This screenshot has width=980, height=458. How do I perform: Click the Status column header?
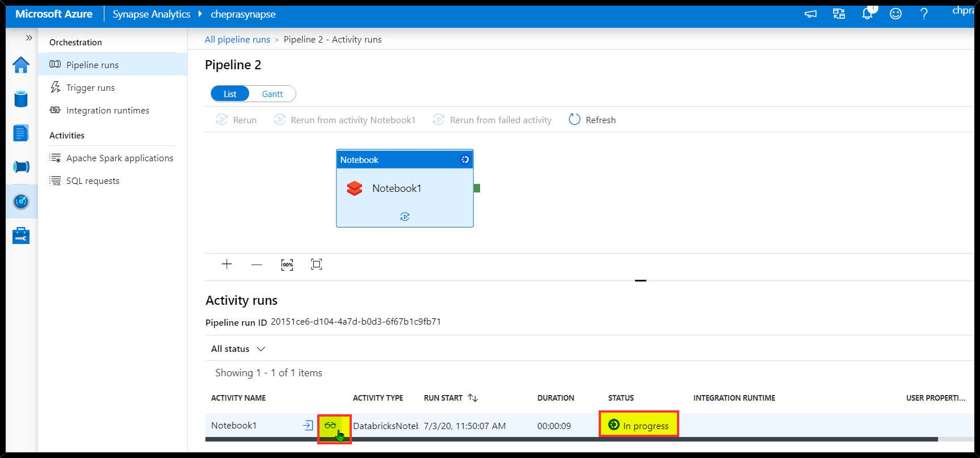tap(621, 398)
